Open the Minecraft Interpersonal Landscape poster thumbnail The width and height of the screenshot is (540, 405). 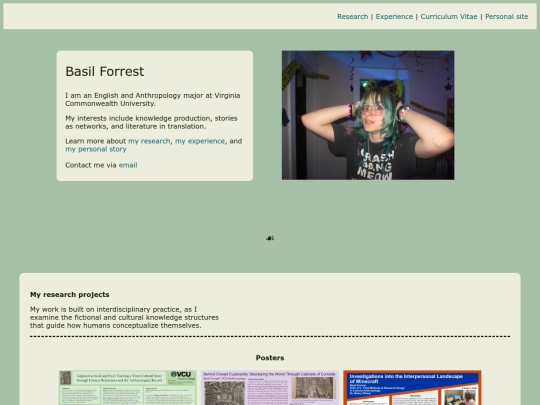pyautogui.click(x=412, y=387)
